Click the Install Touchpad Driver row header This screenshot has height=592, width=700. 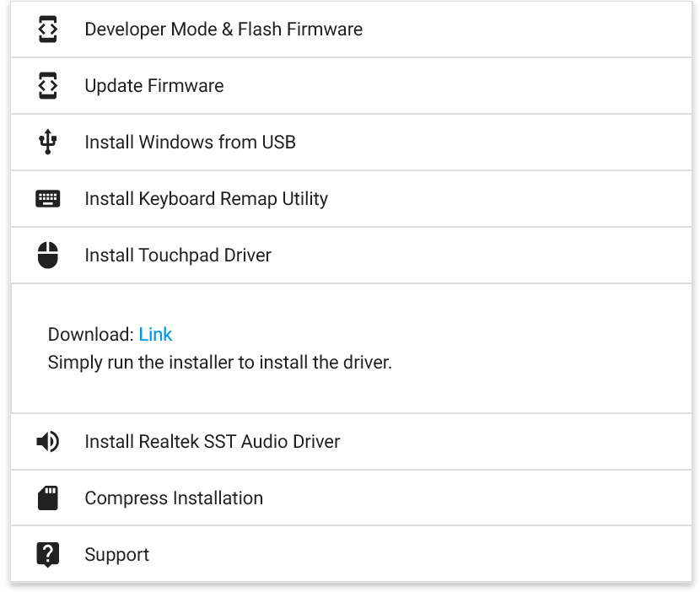coord(178,255)
